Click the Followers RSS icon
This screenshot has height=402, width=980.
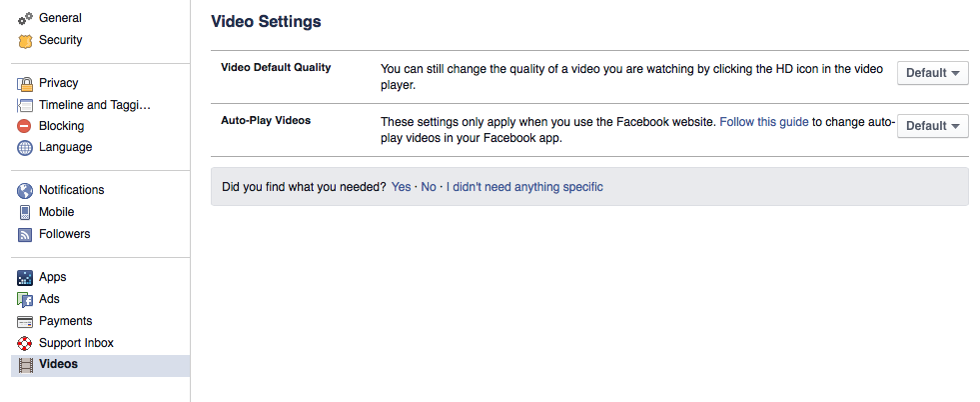[25, 234]
